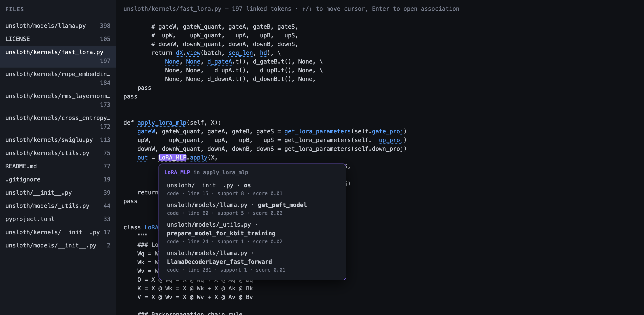Open association unsloth/__init__.py · os
The width and height of the screenshot is (644, 315).
click(x=252, y=189)
